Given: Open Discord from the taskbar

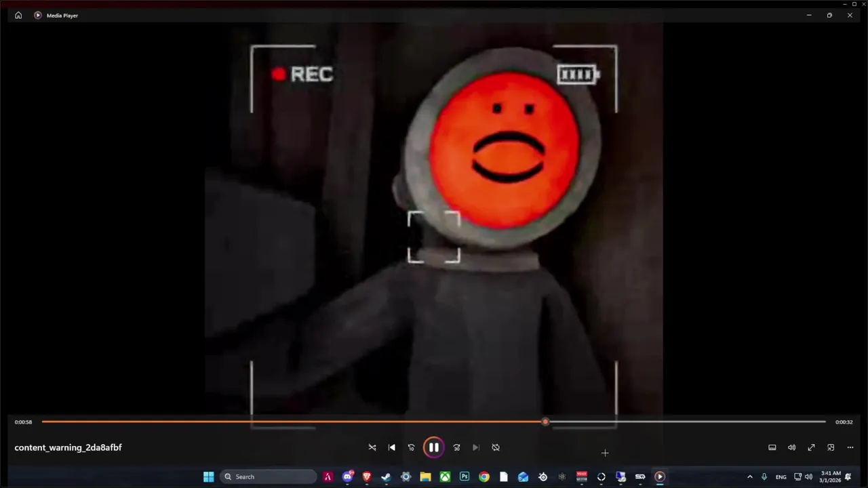Looking at the screenshot, I should (x=347, y=476).
